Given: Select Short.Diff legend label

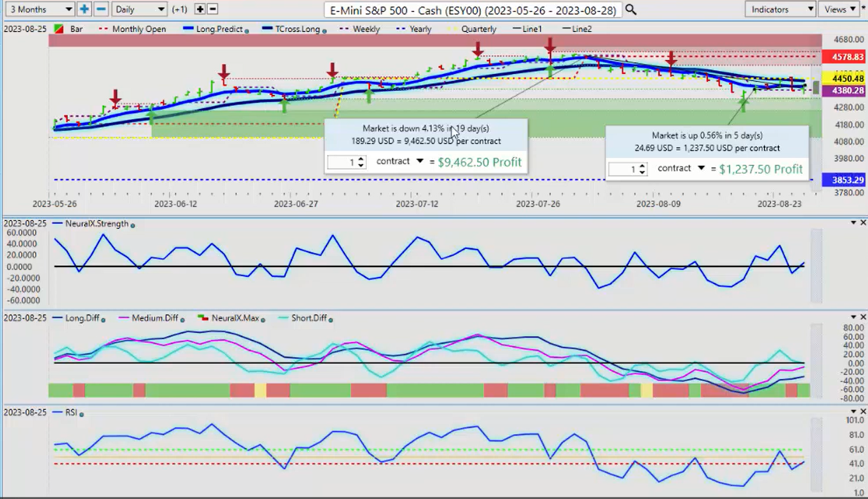Looking at the screenshot, I should 308,318.
